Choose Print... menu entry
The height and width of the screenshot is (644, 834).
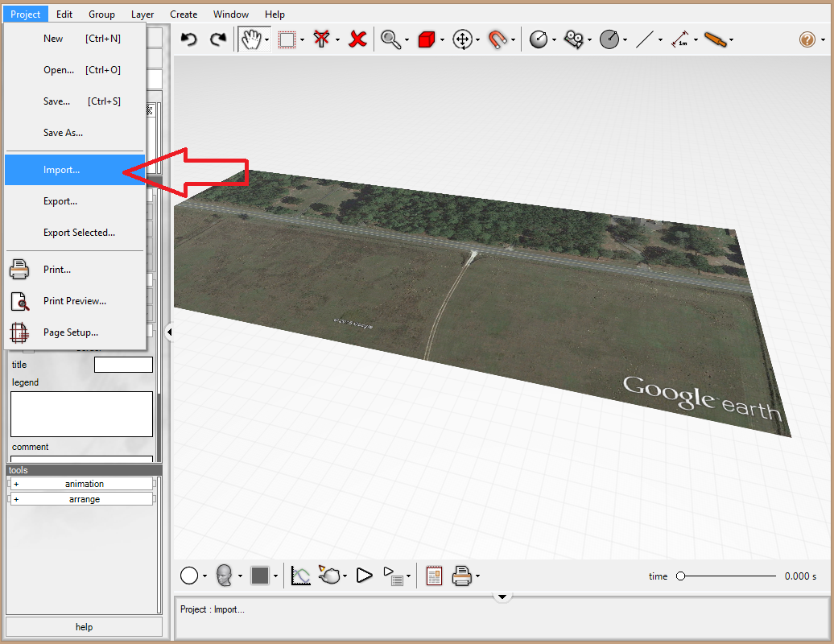click(x=74, y=270)
